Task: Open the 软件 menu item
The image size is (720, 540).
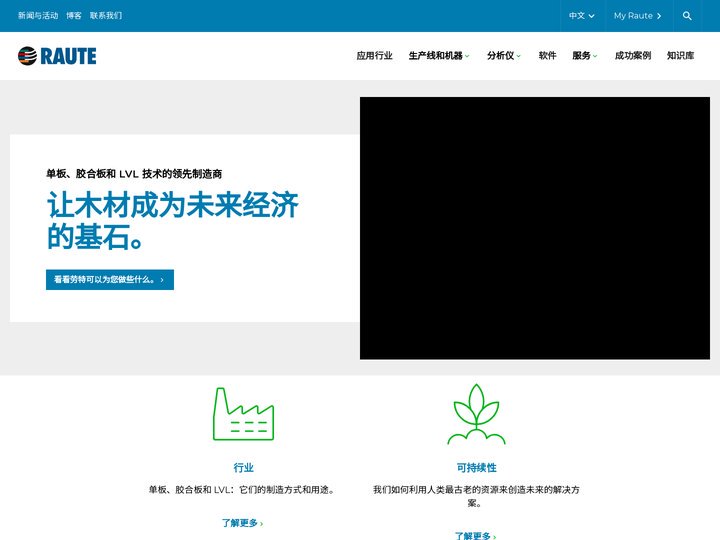Action: point(547,56)
